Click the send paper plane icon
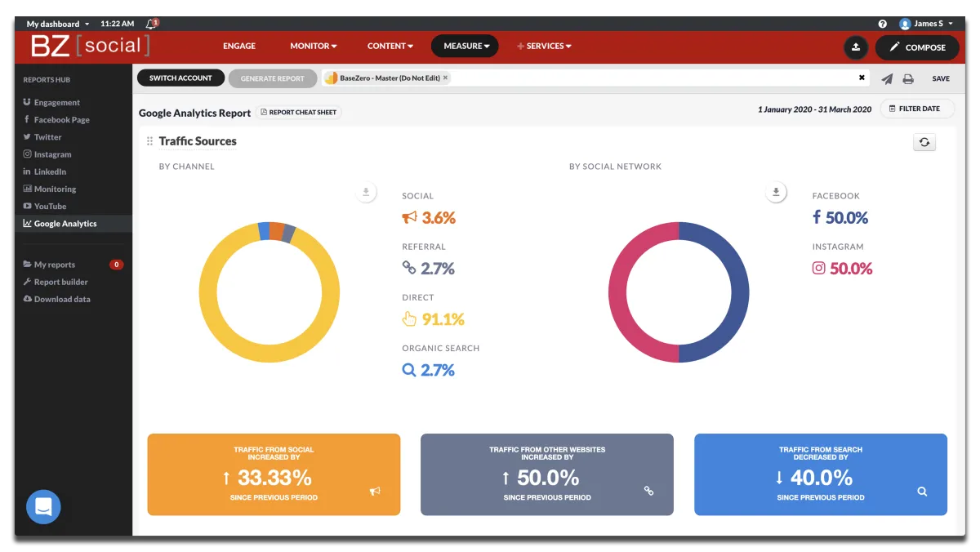This screenshot has height=552, width=980. [x=887, y=78]
